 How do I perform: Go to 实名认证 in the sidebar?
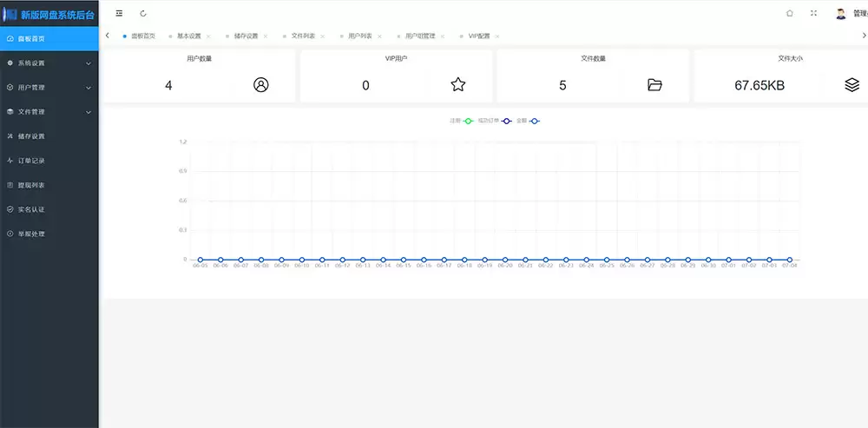31,209
